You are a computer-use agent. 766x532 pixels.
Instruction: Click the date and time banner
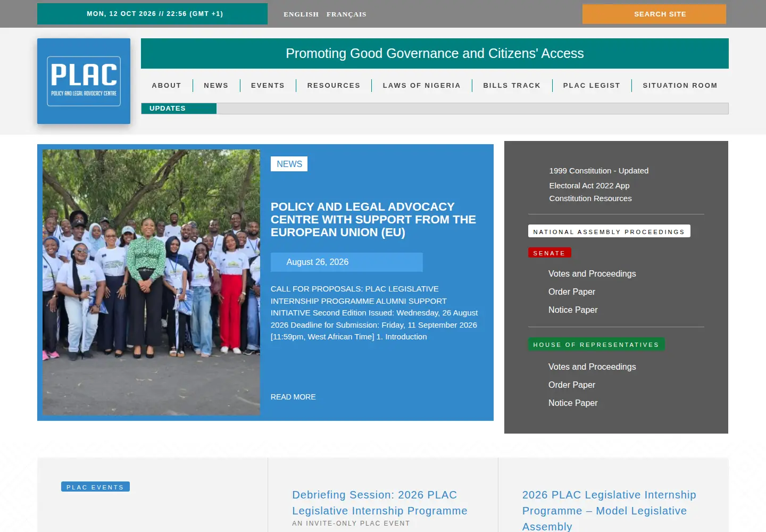(152, 14)
